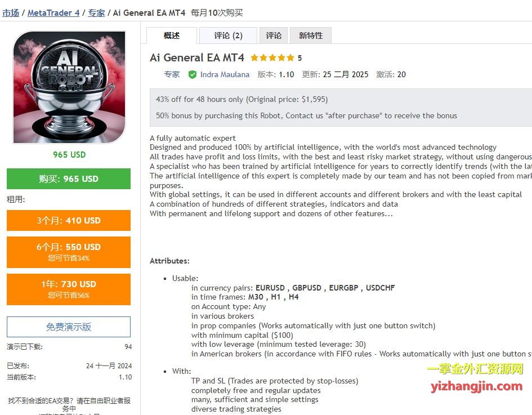Screen dimensions: 532x415
Task: Open the AI General Robot product image
Action: (x=69, y=87)
